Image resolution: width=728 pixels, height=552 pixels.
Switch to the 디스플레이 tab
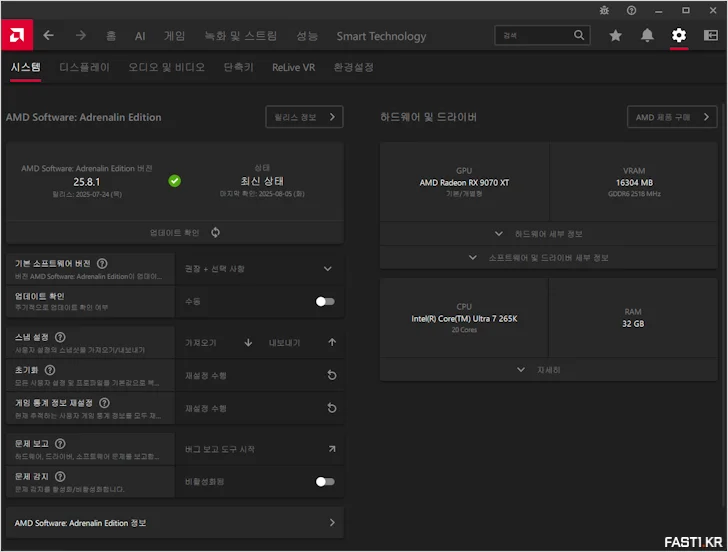click(x=84, y=67)
